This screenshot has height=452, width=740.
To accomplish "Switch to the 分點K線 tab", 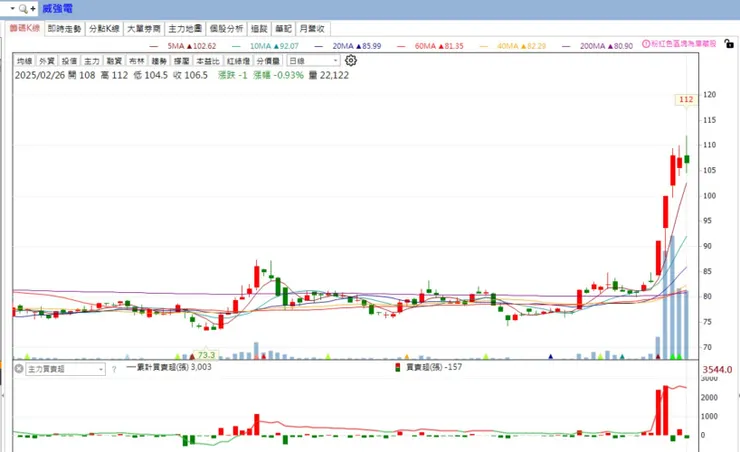I will [x=104, y=29].
